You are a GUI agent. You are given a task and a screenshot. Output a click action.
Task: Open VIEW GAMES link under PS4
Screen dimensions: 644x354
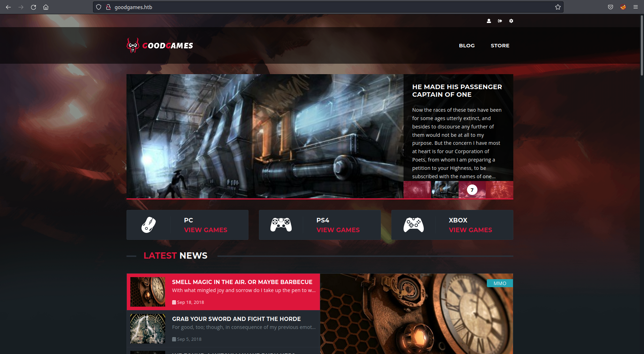click(x=338, y=230)
